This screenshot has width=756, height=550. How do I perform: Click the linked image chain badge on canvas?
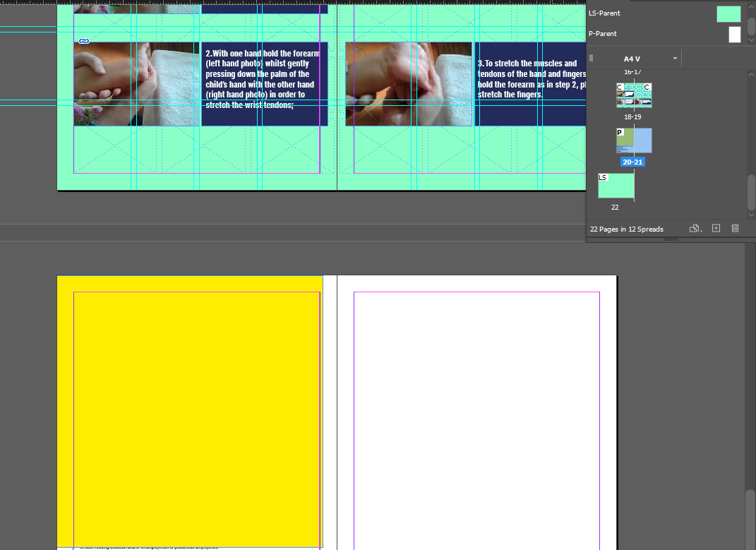pos(85,41)
